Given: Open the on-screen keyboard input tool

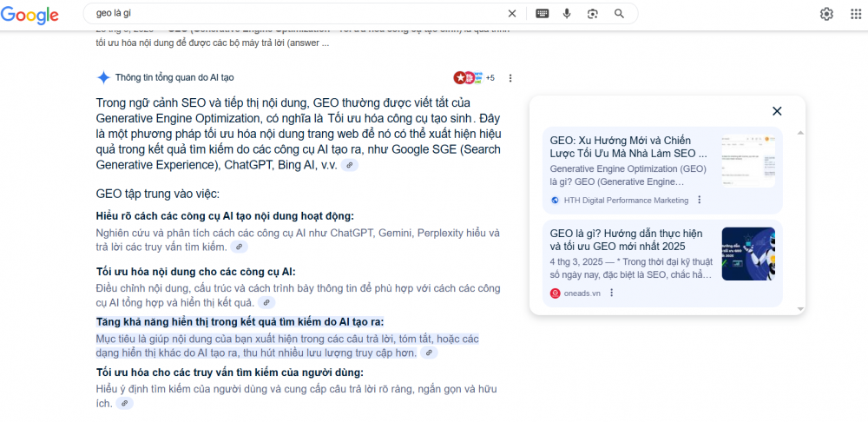Looking at the screenshot, I should click(x=542, y=14).
